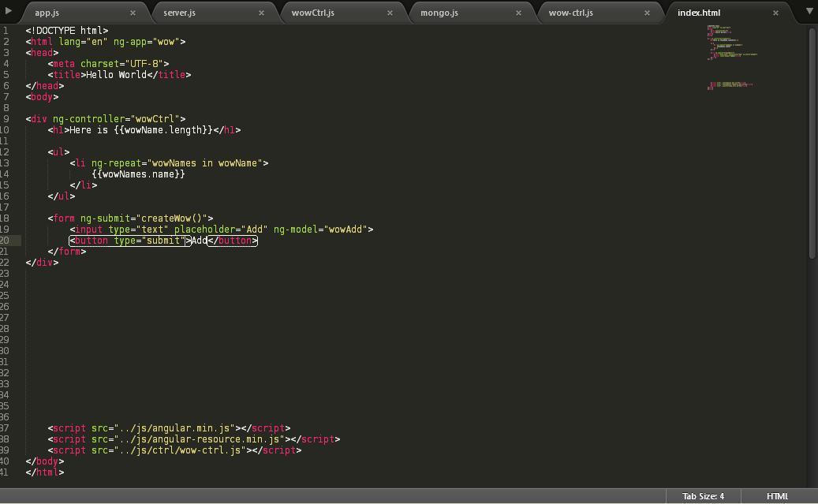Close the wow-ctrl.js tab

647,13
